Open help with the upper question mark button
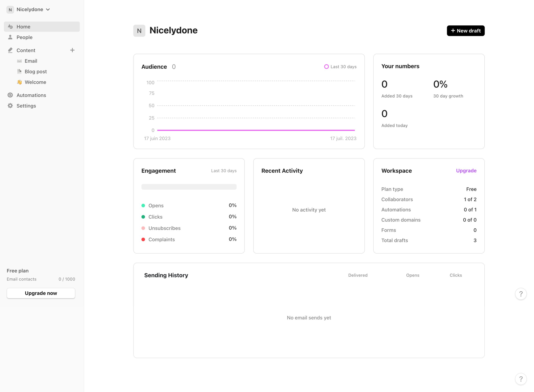This screenshot has height=392, width=534. (x=521, y=294)
